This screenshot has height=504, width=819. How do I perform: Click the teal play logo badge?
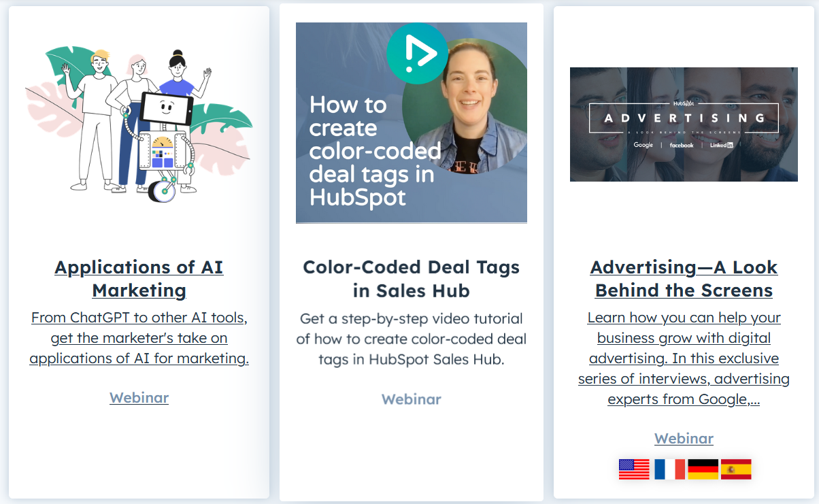(416, 53)
